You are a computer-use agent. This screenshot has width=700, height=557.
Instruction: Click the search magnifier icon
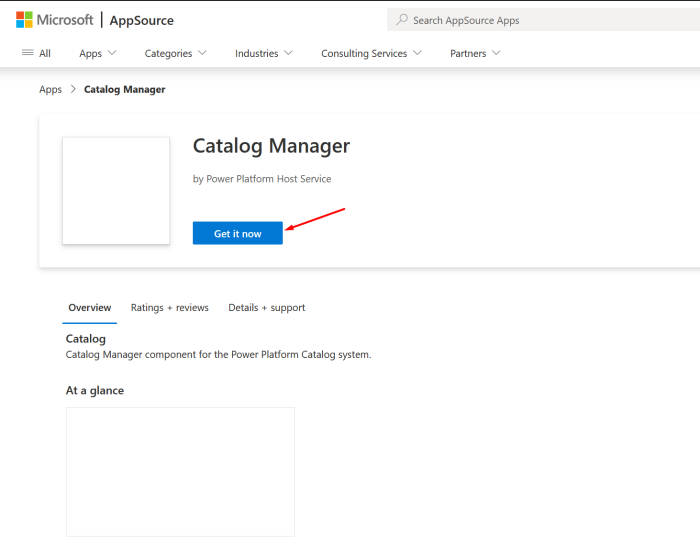click(402, 20)
